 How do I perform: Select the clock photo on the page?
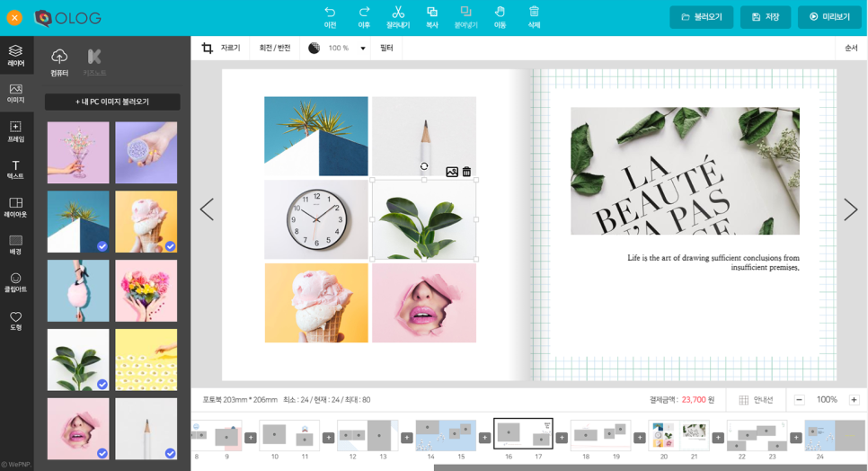click(x=316, y=219)
